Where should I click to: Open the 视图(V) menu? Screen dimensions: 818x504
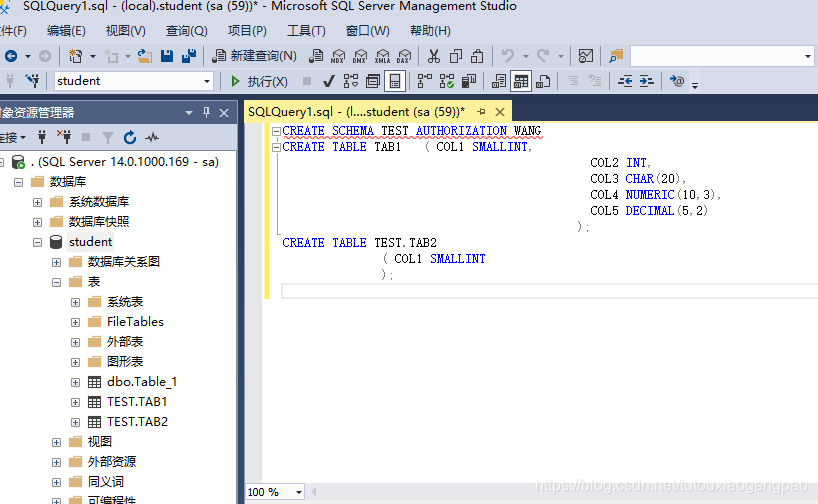pos(126,31)
